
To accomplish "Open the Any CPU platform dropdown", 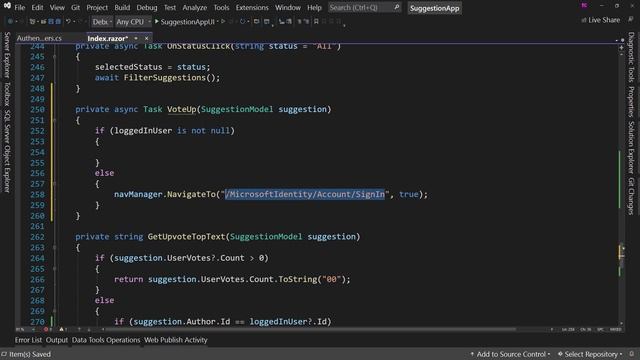I will (x=133, y=22).
